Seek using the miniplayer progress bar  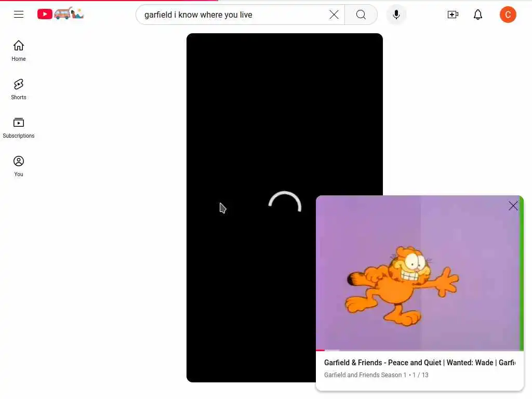tap(419, 350)
